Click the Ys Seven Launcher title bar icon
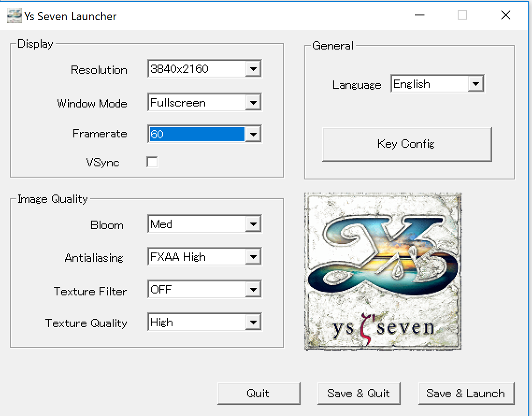Screen dimensions: 532x416 [x=14, y=15]
